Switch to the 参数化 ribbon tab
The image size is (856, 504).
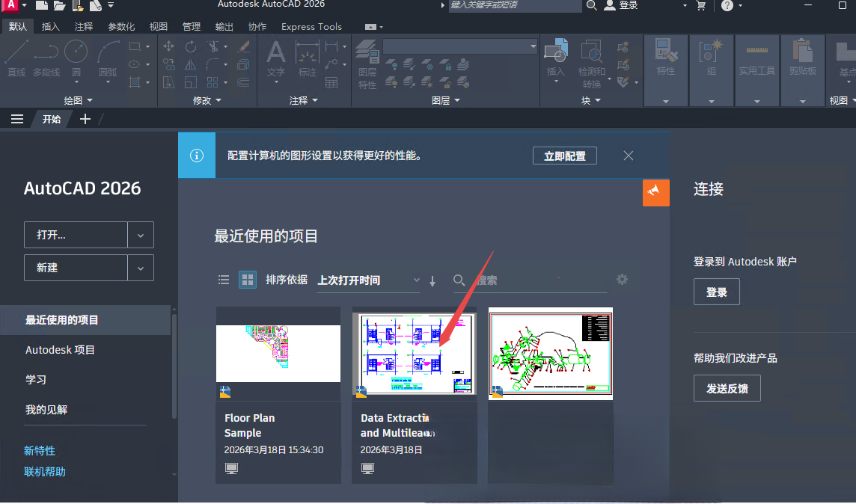point(121,26)
